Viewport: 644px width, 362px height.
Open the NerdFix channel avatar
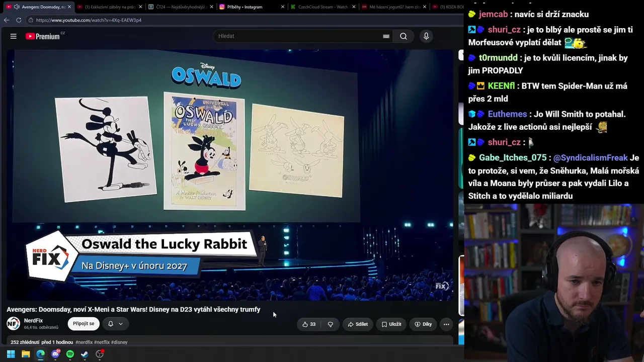point(13,324)
